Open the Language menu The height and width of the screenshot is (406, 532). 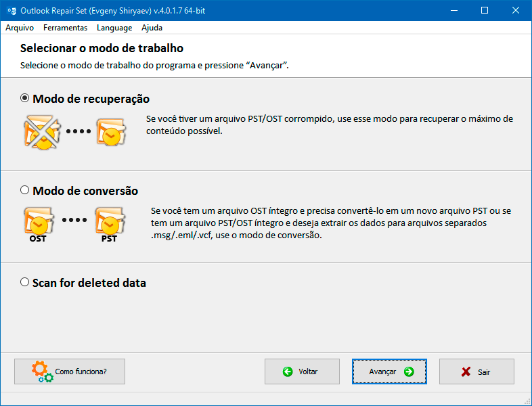(x=114, y=28)
